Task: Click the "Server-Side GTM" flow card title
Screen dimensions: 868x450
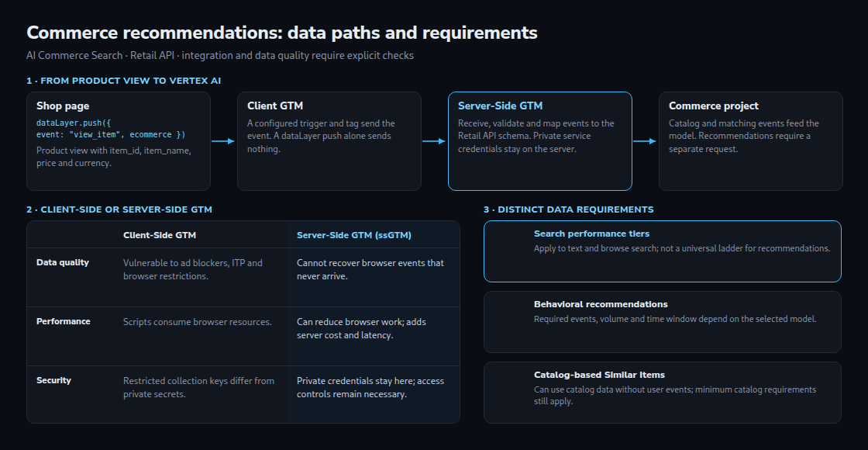Action: [500, 106]
